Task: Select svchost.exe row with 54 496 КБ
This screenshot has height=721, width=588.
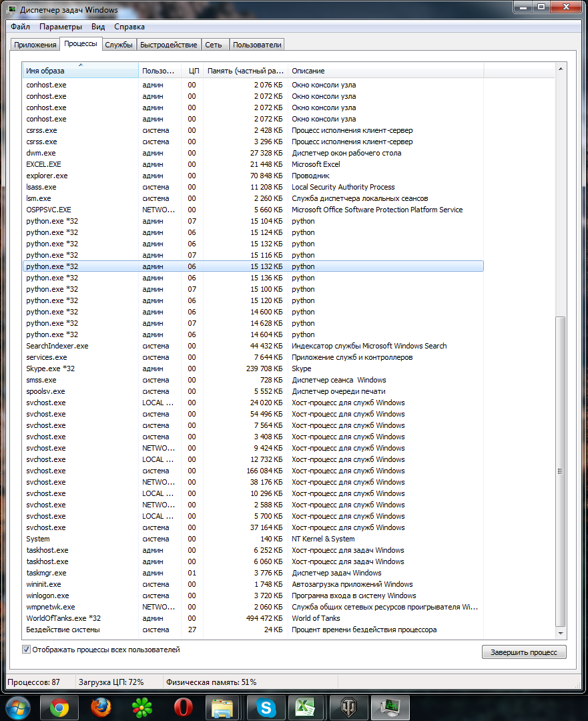Action: tap(253, 414)
